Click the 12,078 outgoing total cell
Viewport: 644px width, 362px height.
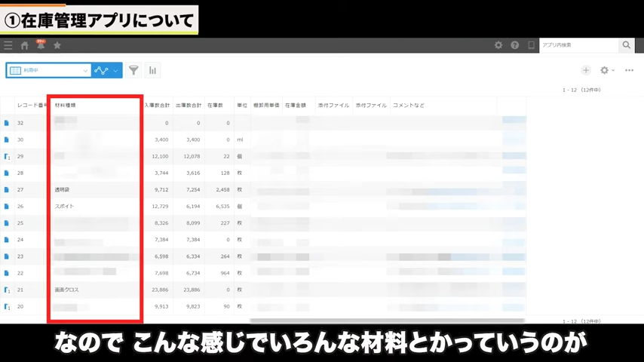(192, 156)
